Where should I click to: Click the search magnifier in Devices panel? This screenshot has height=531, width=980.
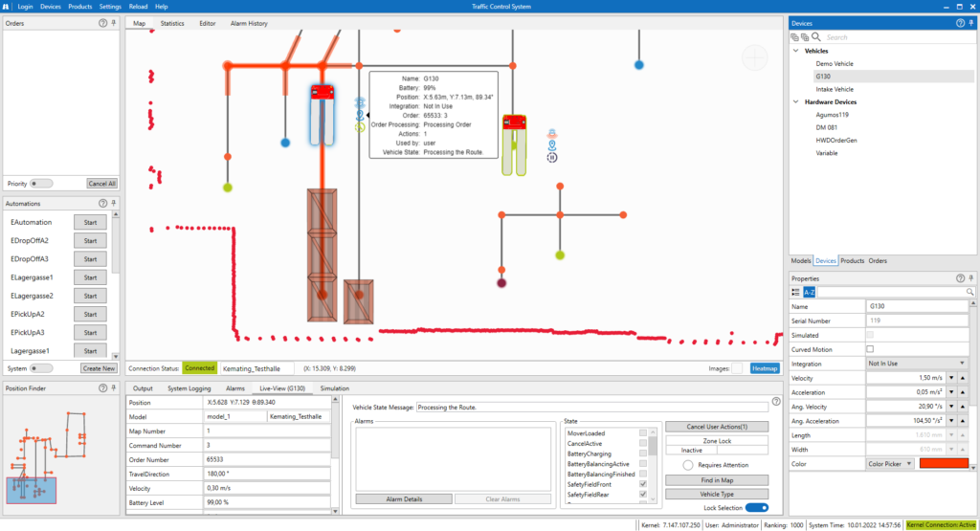(816, 36)
